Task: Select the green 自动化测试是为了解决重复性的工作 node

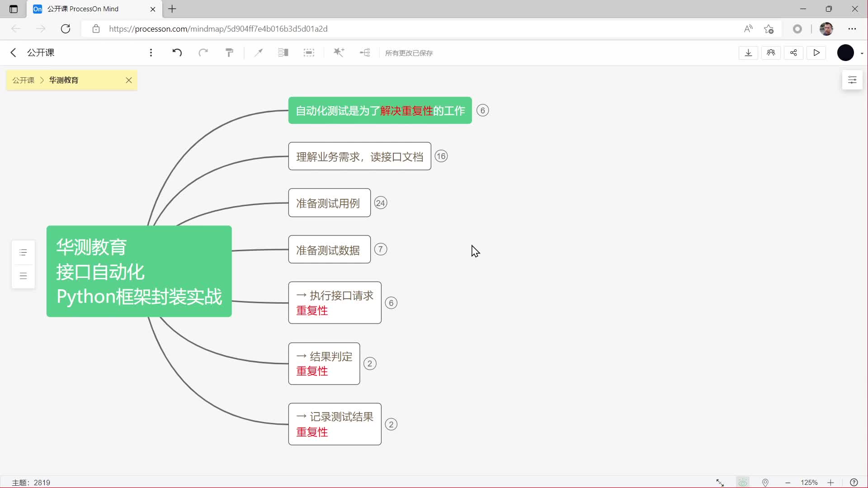Action: click(380, 110)
